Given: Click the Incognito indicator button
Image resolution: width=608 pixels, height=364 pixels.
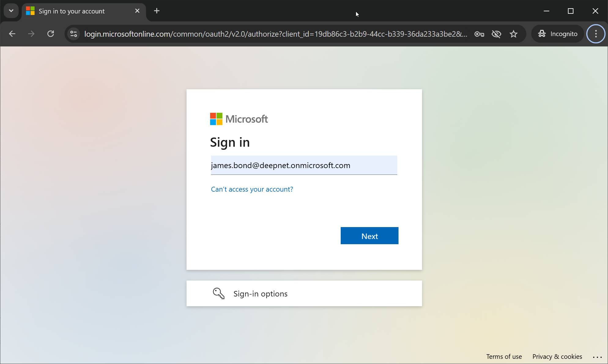Looking at the screenshot, I should coord(558,34).
